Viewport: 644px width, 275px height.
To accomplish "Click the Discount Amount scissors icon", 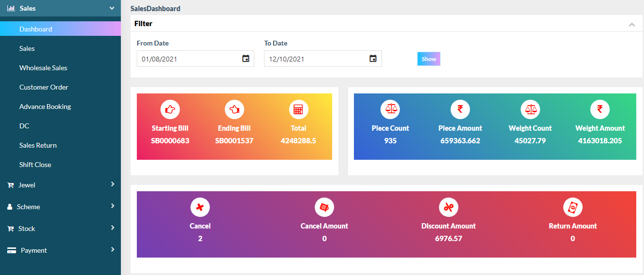I will pyautogui.click(x=448, y=208).
